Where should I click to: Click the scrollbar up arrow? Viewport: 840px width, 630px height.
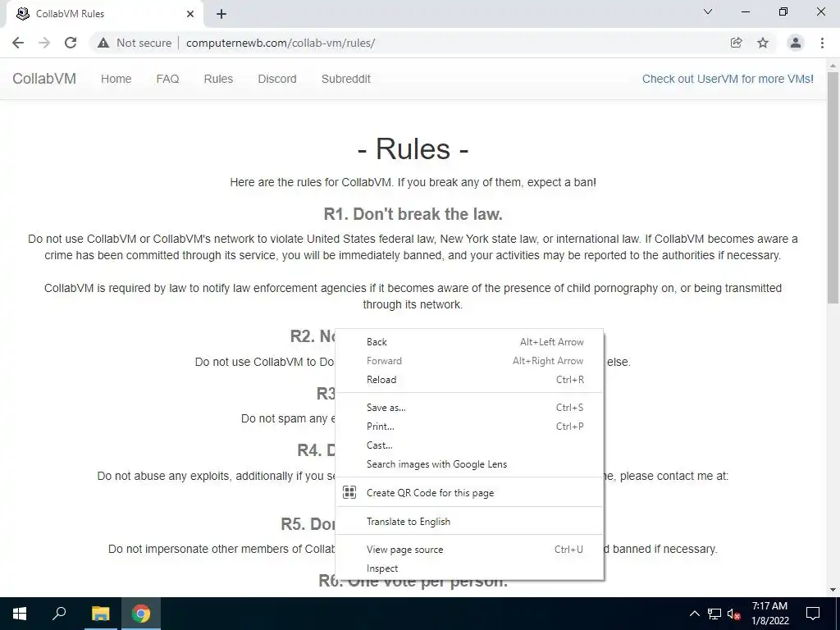point(833,66)
